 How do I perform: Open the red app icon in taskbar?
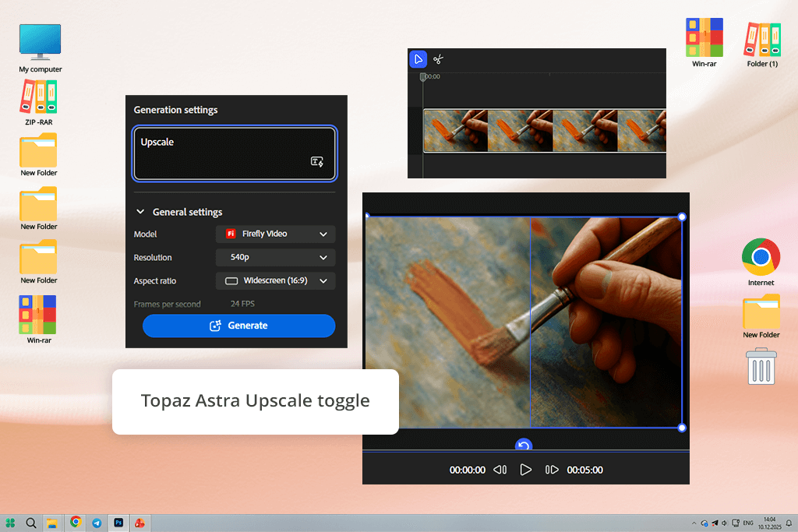[139, 523]
